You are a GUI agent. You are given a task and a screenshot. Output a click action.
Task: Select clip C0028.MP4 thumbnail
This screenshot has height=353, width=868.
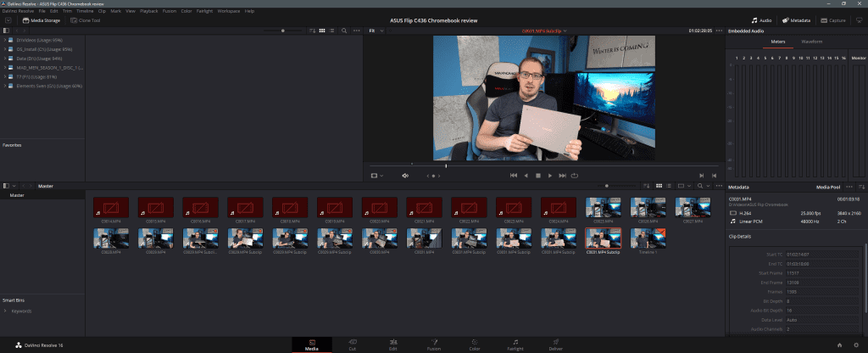[x=111, y=238]
